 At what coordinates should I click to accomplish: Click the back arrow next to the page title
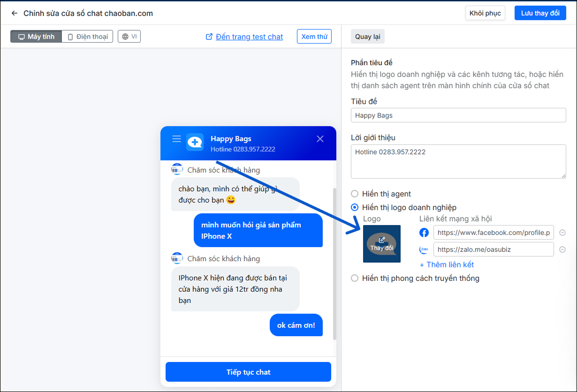pos(15,13)
